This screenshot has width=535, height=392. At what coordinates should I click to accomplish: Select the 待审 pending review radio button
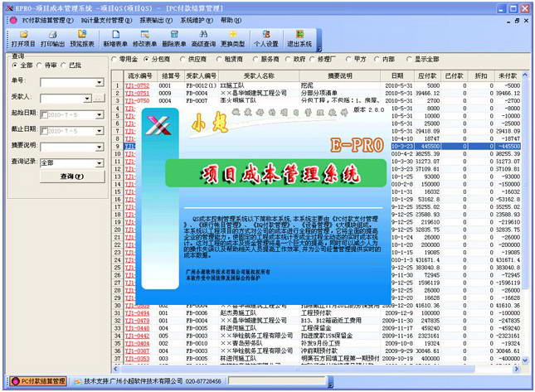[39, 65]
